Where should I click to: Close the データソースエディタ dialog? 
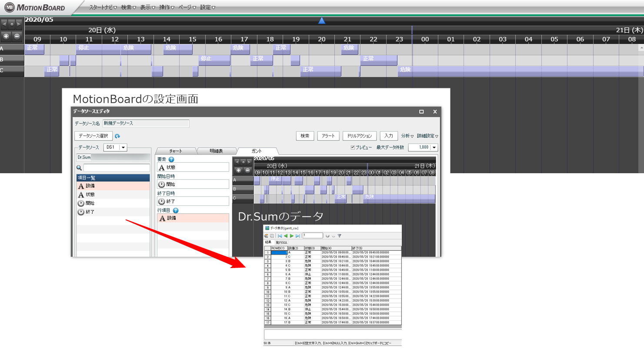click(x=435, y=112)
